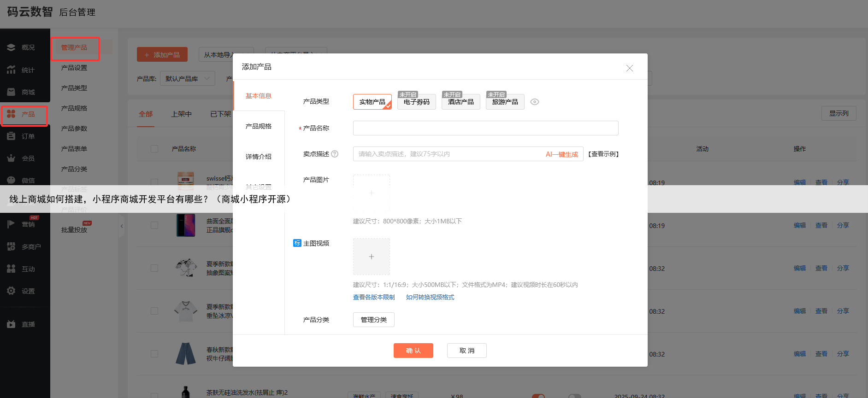This screenshot has height=398, width=868.
Task: Collapse the submenu panel with the arrow handle
Action: pos(122,226)
